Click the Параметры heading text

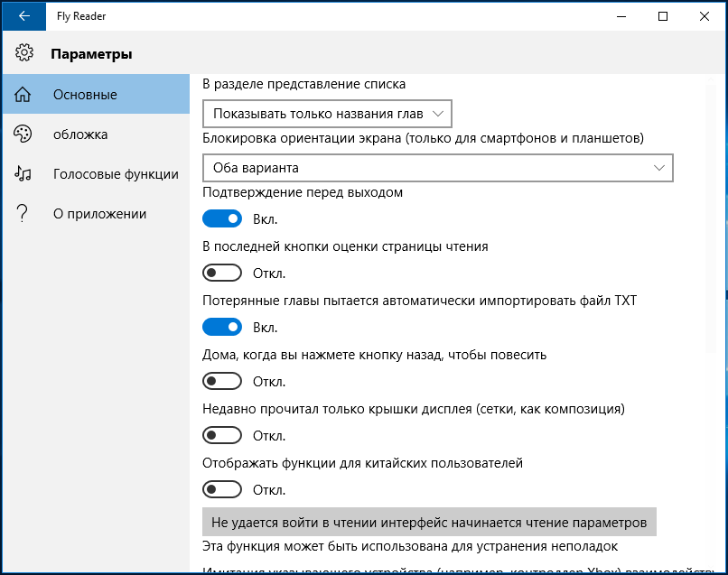click(91, 54)
